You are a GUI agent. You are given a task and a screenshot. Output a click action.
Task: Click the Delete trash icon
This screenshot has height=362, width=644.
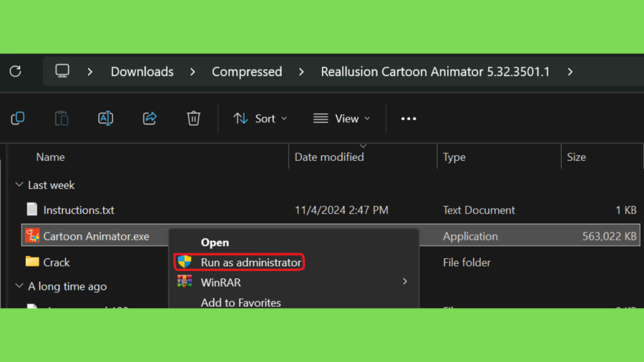194,119
